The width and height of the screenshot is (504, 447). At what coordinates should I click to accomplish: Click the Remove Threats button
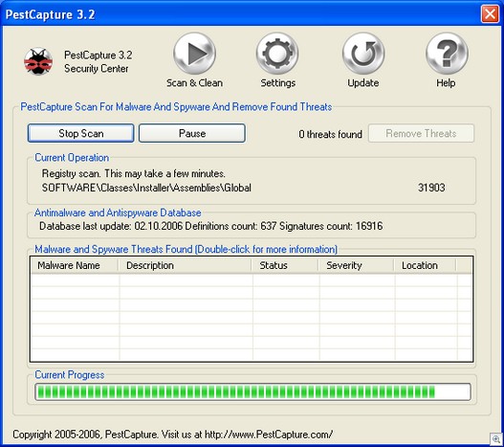(x=421, y=133)
